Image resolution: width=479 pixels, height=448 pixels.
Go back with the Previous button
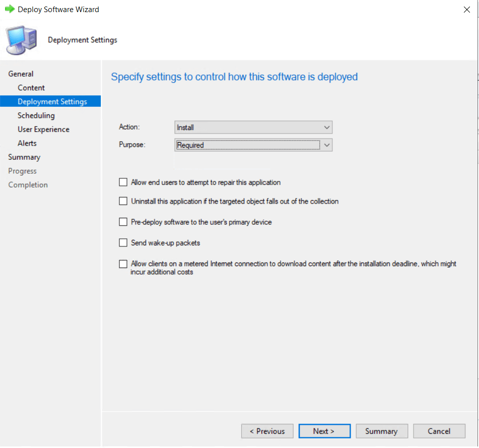coord(267,431)
